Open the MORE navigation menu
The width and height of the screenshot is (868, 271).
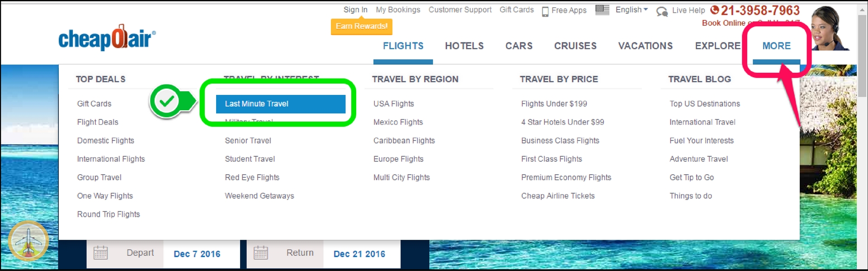point(776,46)
